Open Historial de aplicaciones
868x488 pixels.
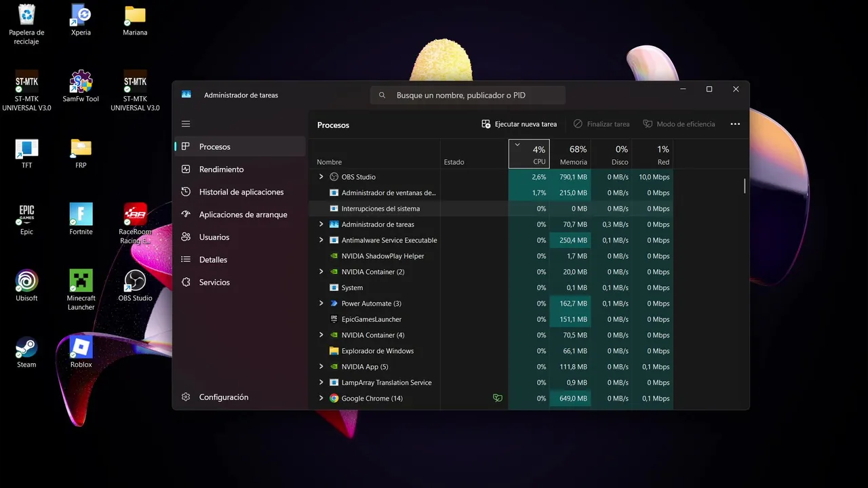click(240, 192)
